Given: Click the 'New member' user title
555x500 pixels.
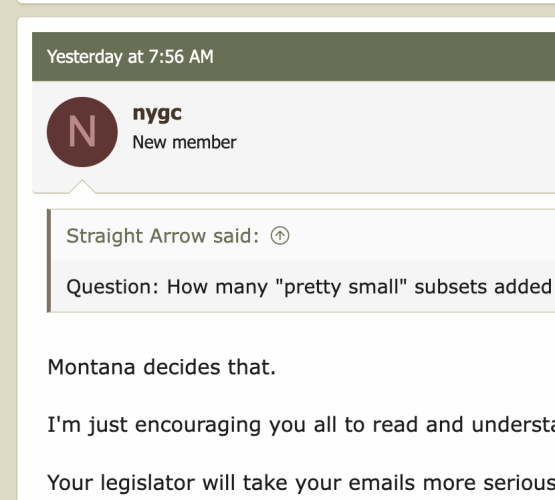Looking at the screenshot, I should (184, 143).
